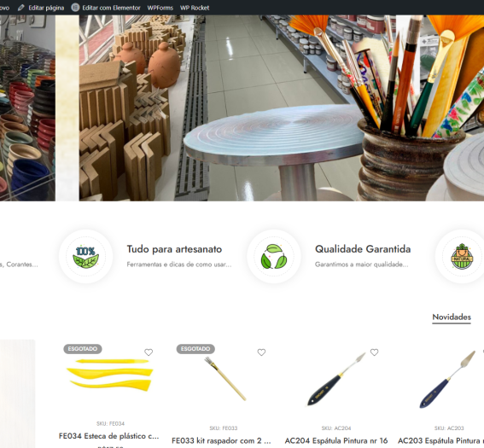The width and height of the screenshot is (484, 448).
Task: Click the Editar página pencil icon
Action: pos(20,8)
